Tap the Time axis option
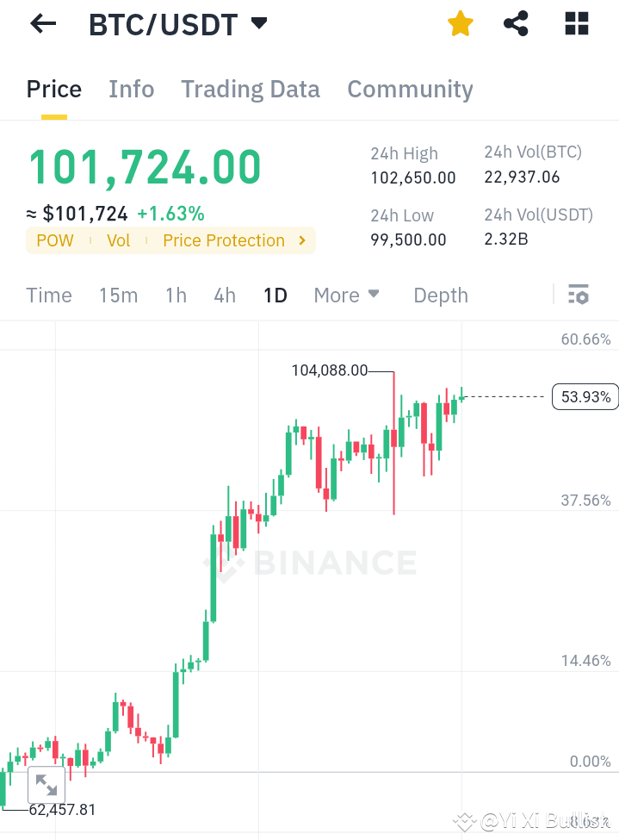 (48, 295)
